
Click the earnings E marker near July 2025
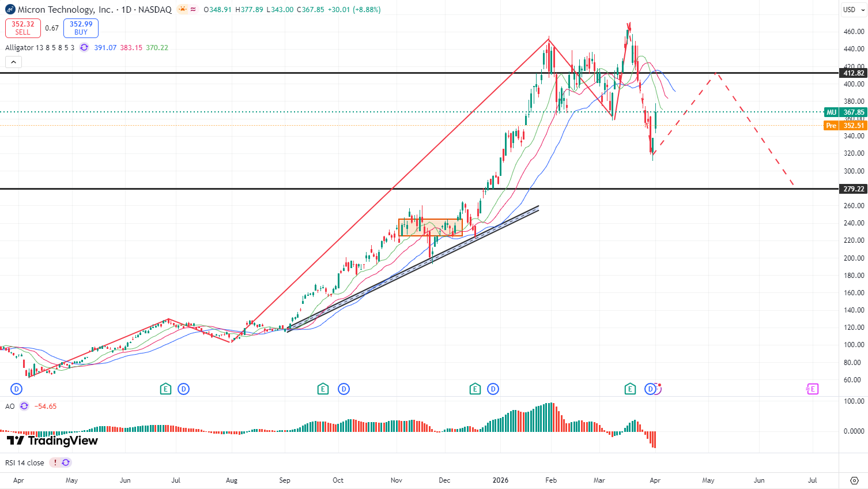point(165,389)
